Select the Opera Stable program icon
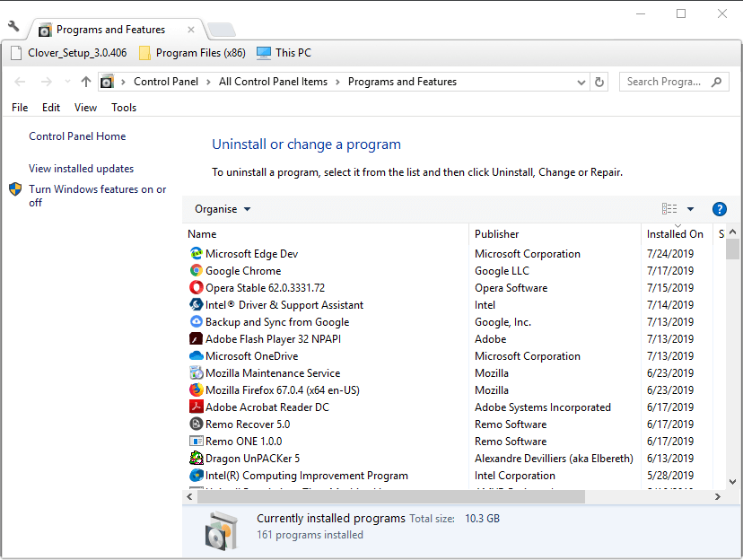Viewport: 743px width, 560px height. (x=197, y=287)
